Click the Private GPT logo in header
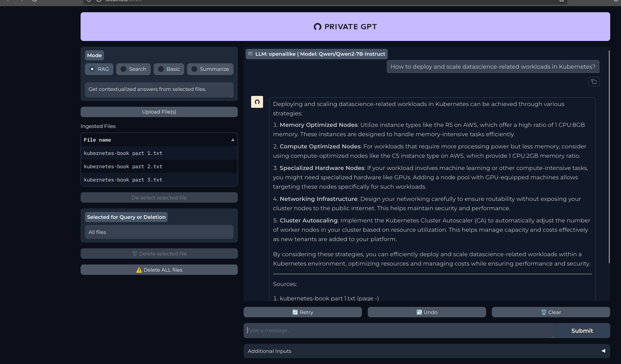Image resolution: width=621 pixels, height=364 pixels. click(317, 27)
